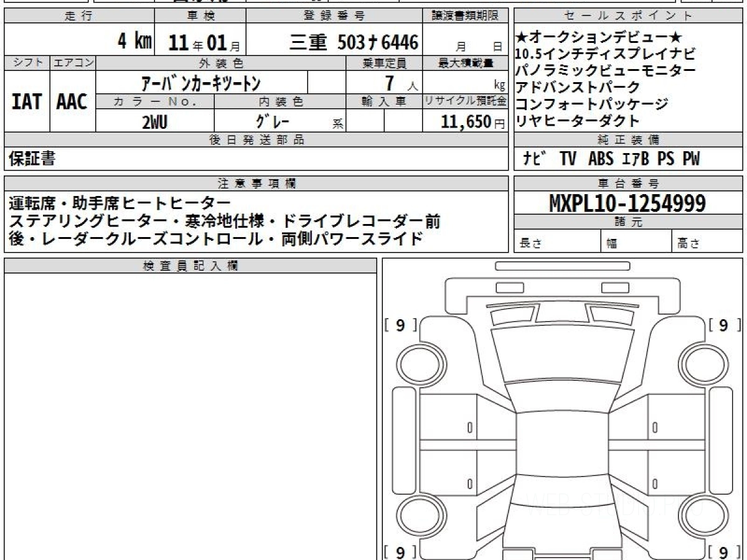The image size is (747, 560).
Task: Select the 諸元 header
Action: click(628, 222)
